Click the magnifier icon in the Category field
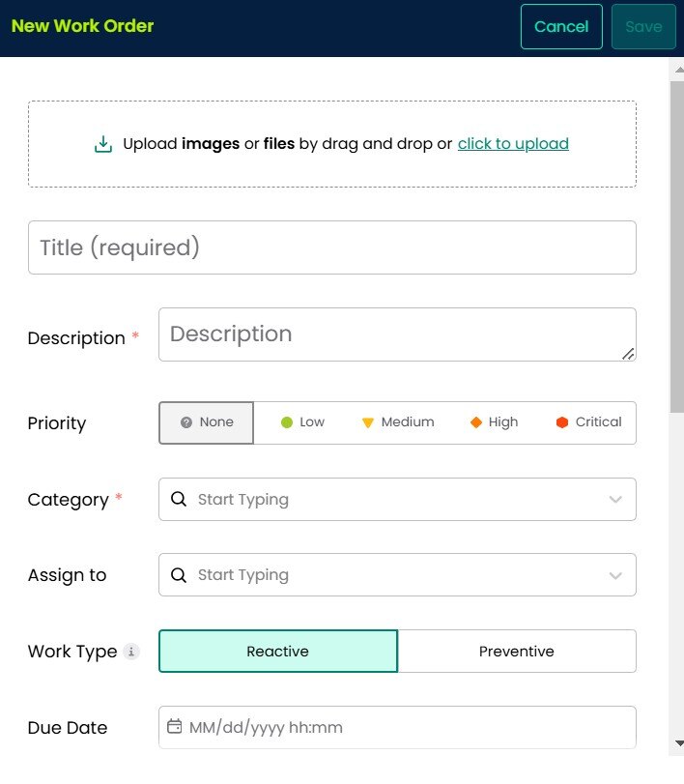 pyautogui.click(x=180, y=499)
